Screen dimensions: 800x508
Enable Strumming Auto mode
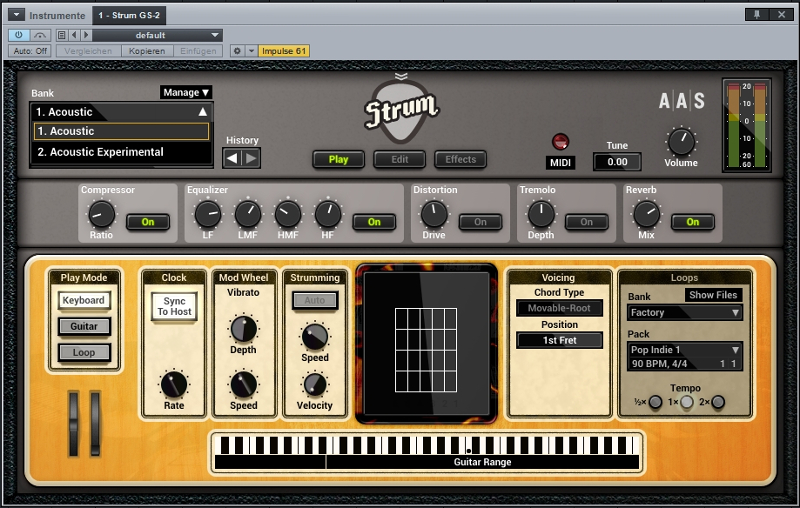[x=315, y=300]
